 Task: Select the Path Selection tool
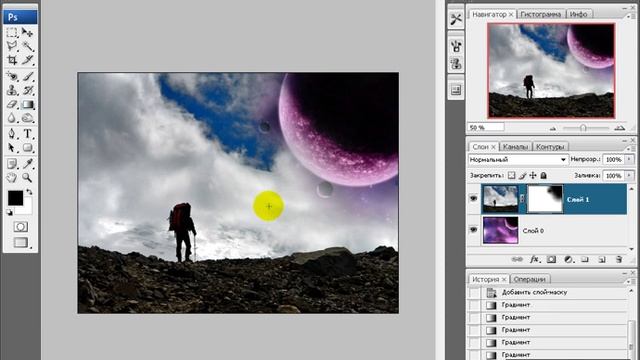pos(12,147)
